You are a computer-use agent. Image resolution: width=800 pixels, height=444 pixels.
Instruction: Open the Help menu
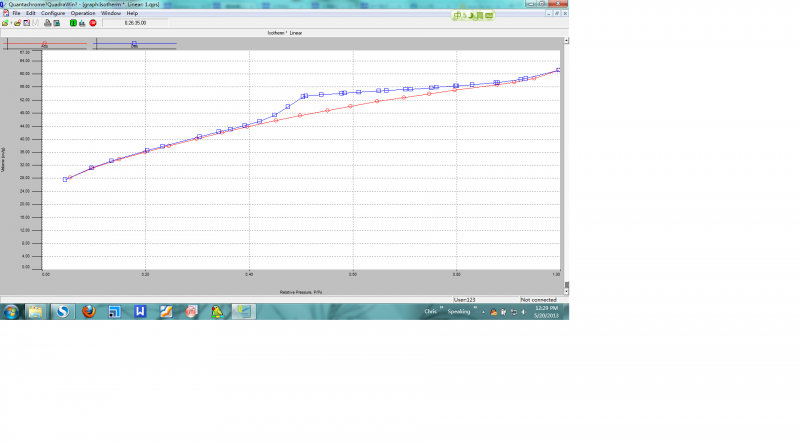[x=132, y=13]
